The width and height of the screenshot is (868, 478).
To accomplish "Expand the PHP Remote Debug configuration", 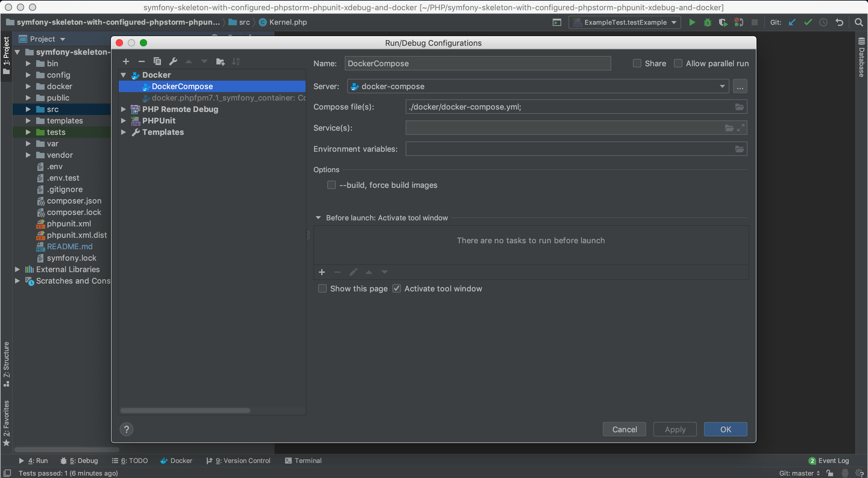I will [124, 109].
